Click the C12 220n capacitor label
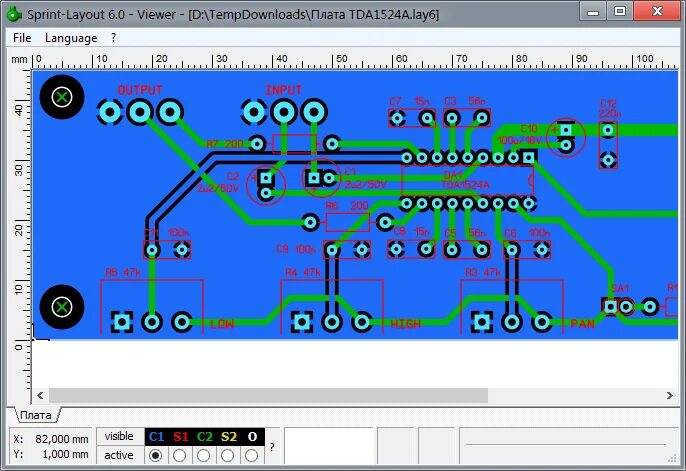Image resolution: width=686 pixels, height=471 pixels. click(610, 109)
